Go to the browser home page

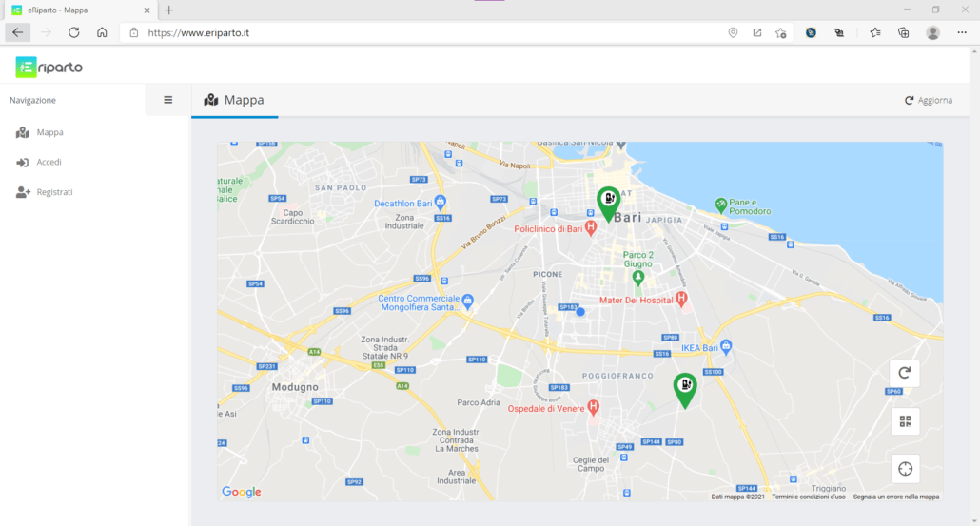tap(102, 32)
